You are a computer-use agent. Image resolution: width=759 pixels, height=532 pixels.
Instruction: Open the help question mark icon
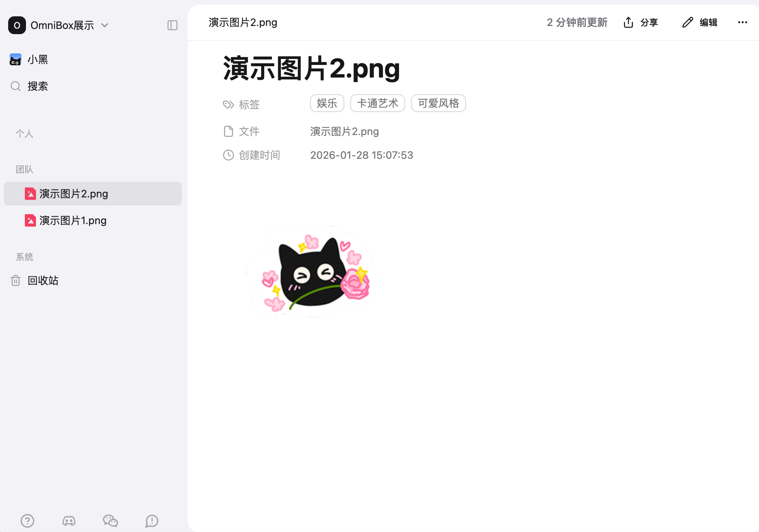pos(27,520)
